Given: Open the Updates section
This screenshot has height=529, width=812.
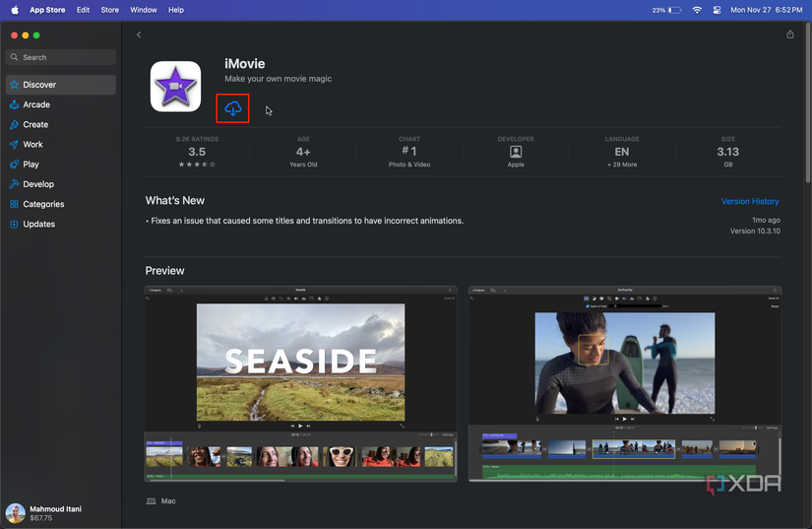Looking at the screenshot, I should click(x=61, y=224).
